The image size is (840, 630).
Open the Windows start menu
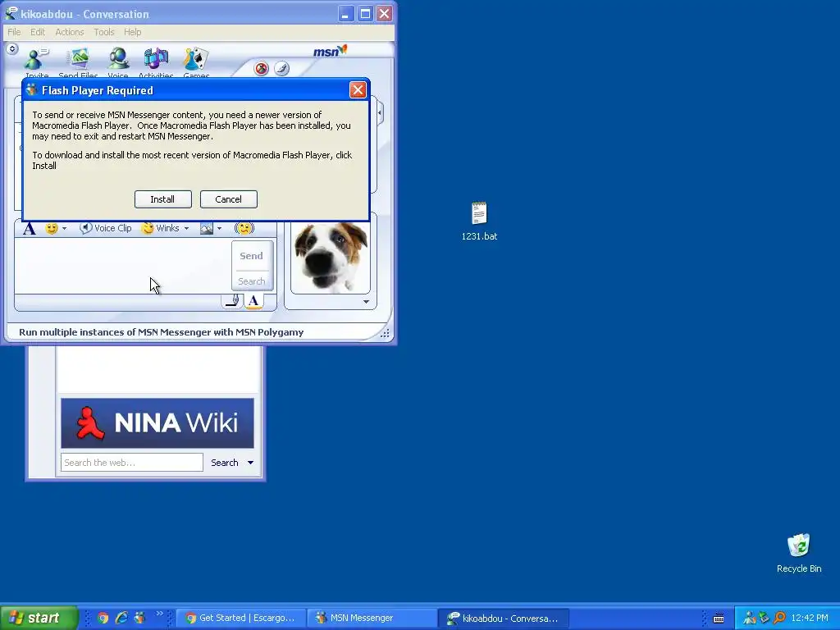coord(39,618)
